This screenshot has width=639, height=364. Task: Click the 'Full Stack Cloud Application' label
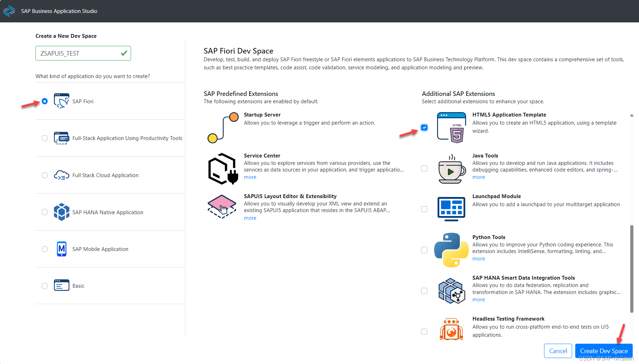pos(105,175)
